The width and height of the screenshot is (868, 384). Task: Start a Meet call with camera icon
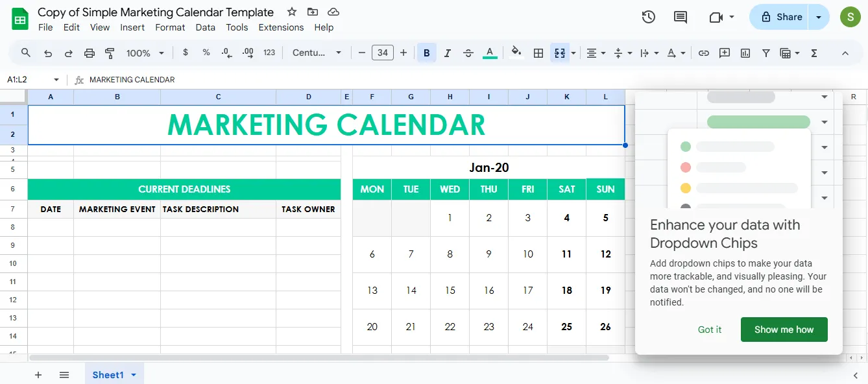716,18
